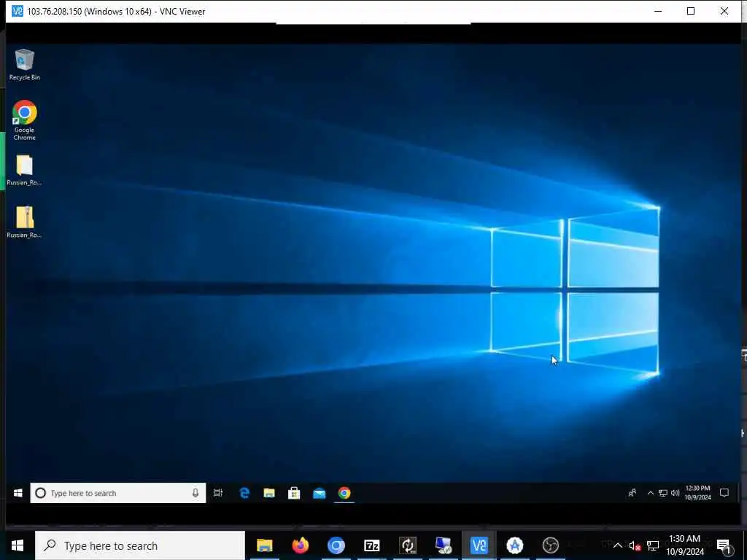Open Microsoft Store on remote taskbar
This screenshot has width=747, height=560.
click(294, 493)
